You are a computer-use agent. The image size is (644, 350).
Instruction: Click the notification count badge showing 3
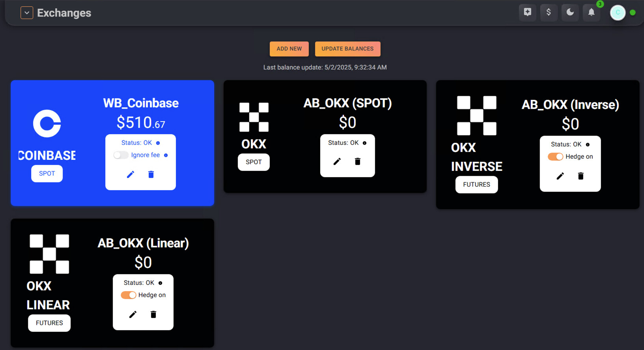pyautogui.click(x=600, y=4)
